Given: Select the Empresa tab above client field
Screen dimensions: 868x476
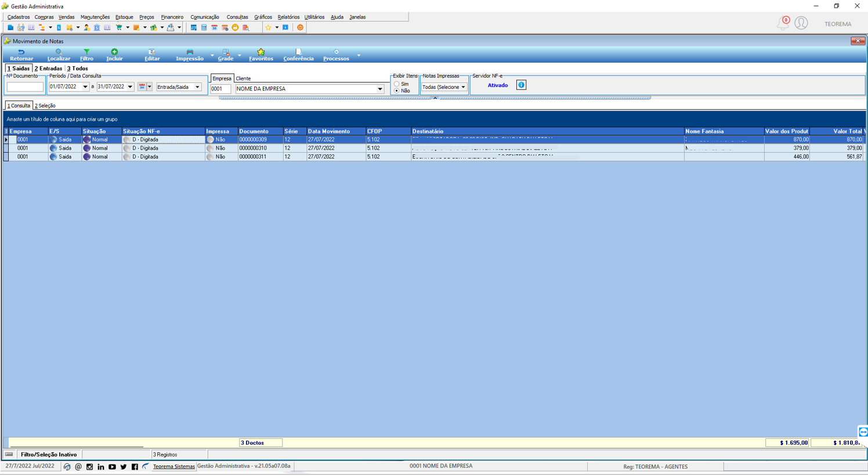Looking at the screenshot, I should click(222, 78).
